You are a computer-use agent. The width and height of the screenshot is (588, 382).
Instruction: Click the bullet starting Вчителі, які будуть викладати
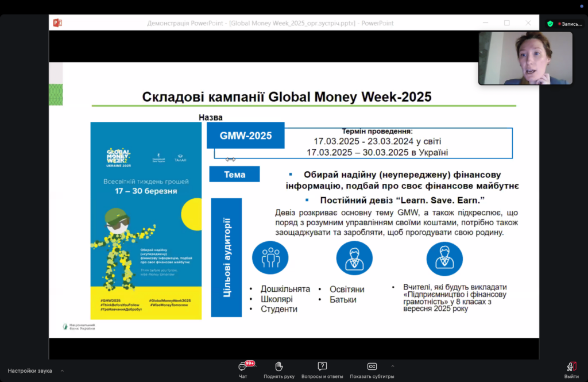455,298
